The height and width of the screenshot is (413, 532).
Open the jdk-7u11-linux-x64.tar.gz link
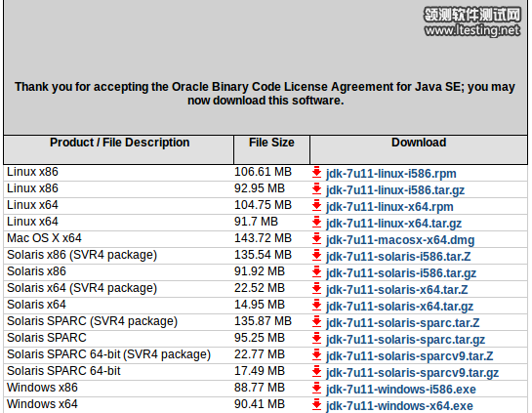[x=394, y=224]
